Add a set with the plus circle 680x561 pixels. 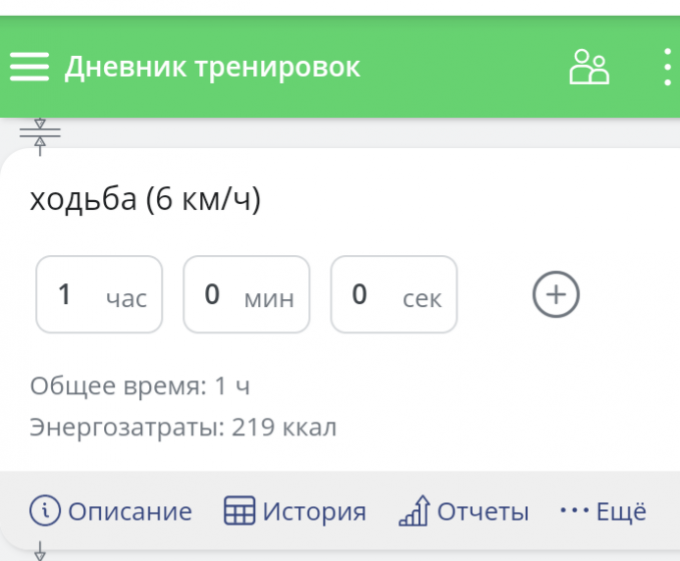pos(556,294)
